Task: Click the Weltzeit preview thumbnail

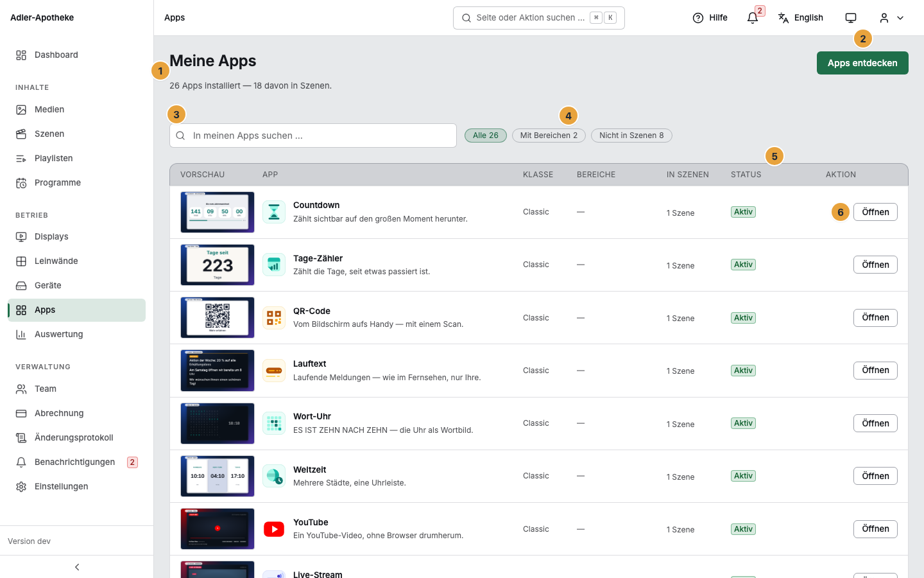Action: (x=218, y=476)
